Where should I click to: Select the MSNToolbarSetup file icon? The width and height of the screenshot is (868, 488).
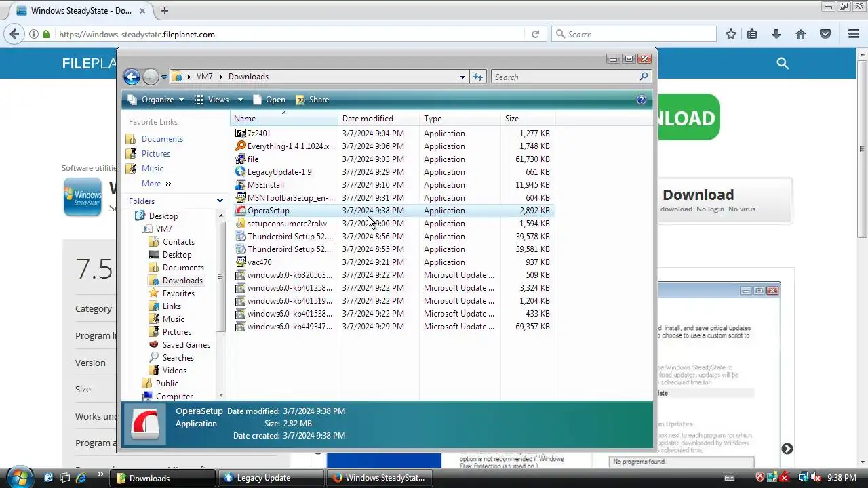tap(241, 198)
